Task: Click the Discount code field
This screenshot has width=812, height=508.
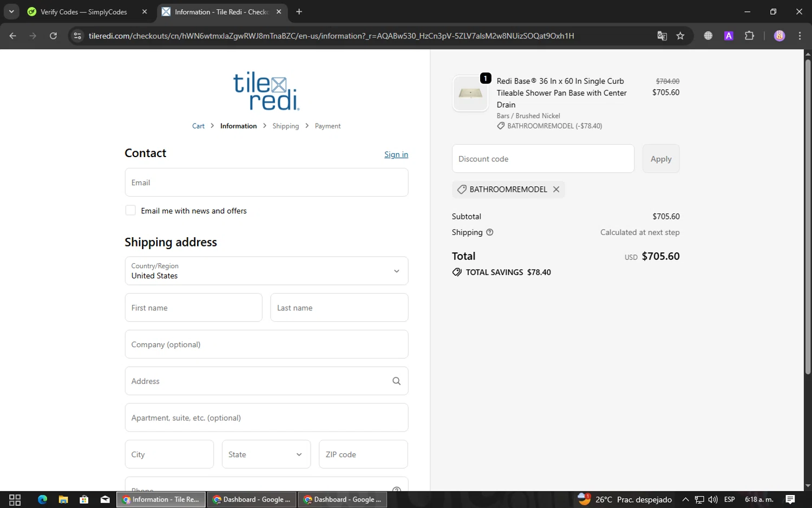Action: [x=543, y=159]
